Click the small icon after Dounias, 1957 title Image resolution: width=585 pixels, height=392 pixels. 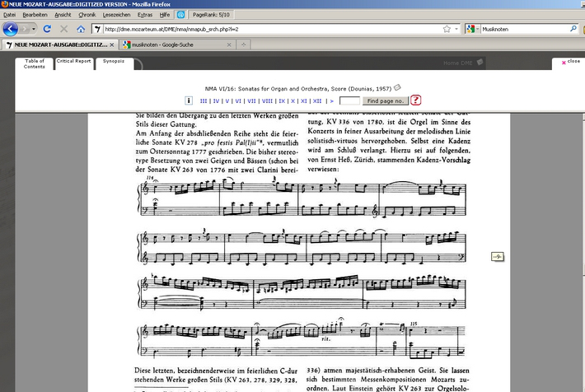click(397, 87)
